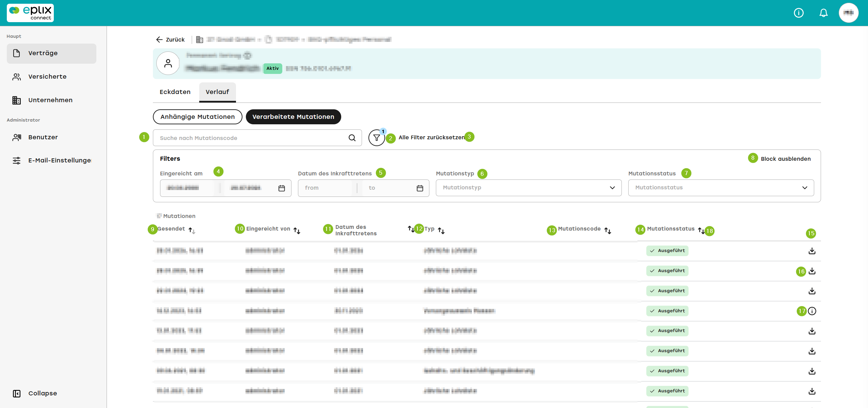Click the company breadcrumb building icon
The height and width of the screenshot is (408, 868).
(x=200, y=40)
